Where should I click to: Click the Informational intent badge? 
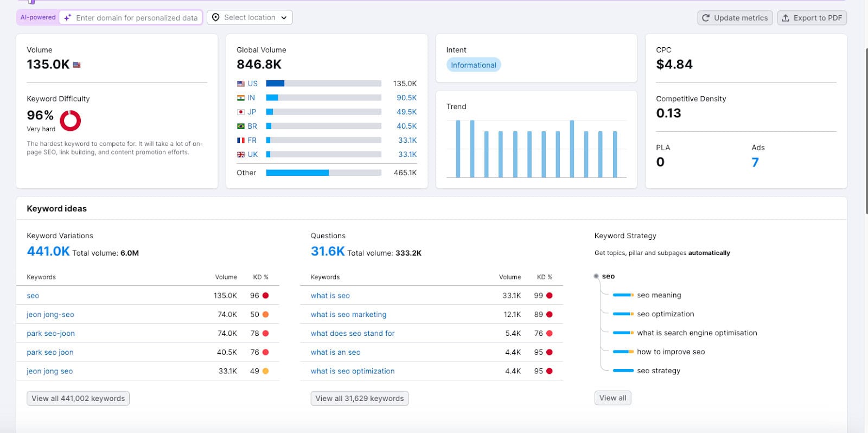click(473, 65)
